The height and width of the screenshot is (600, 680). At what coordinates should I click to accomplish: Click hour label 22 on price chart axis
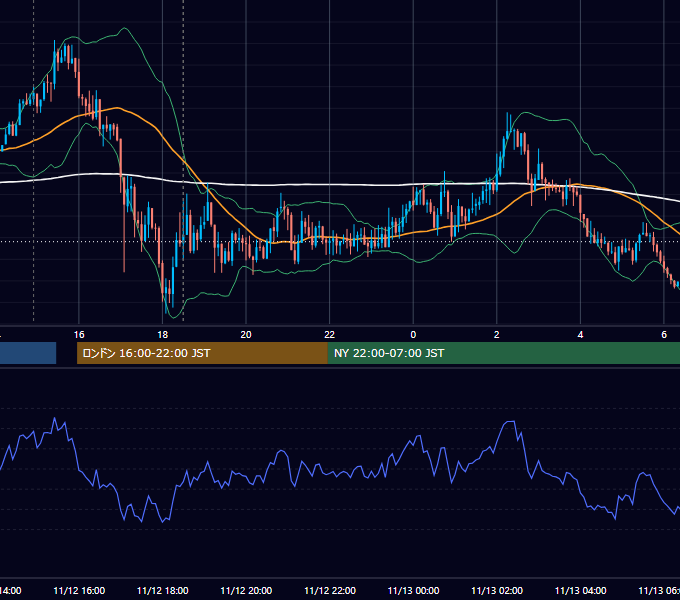pyautogui.click(x=330, y=335)
